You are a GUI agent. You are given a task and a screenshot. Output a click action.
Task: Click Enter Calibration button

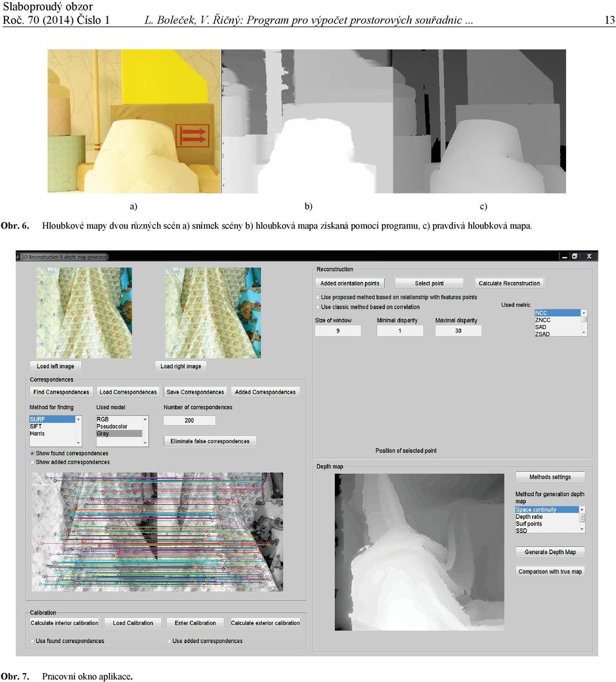[x=195, y=623]
